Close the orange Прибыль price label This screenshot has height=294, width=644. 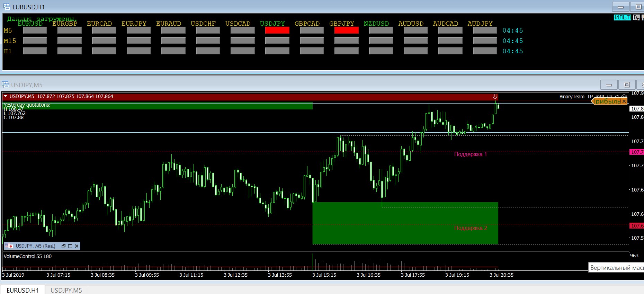[624, 101]
